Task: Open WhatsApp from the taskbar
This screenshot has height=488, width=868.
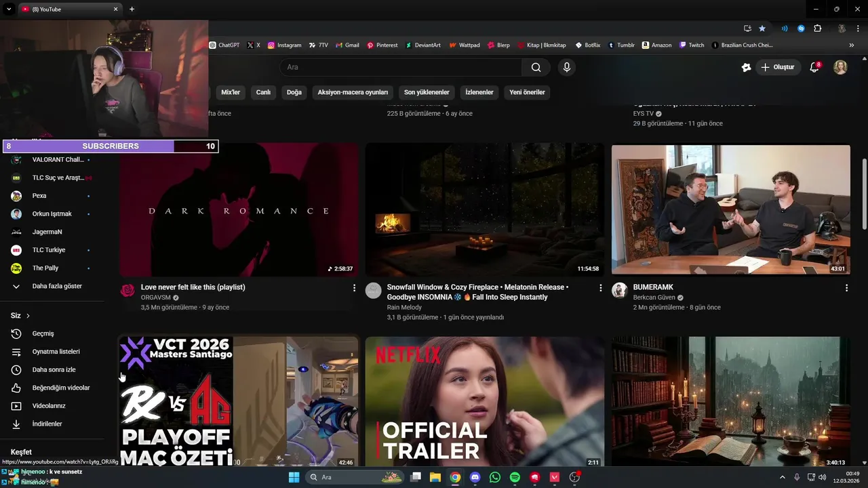Action: coord(494,477)
